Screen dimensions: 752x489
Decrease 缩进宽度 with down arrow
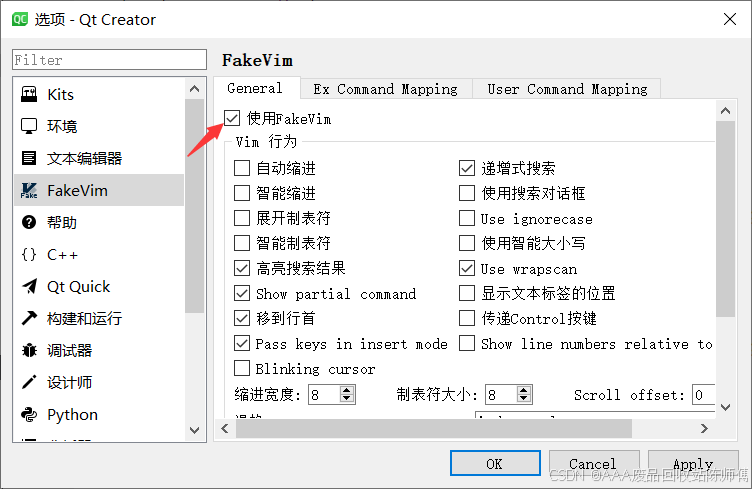347,399
